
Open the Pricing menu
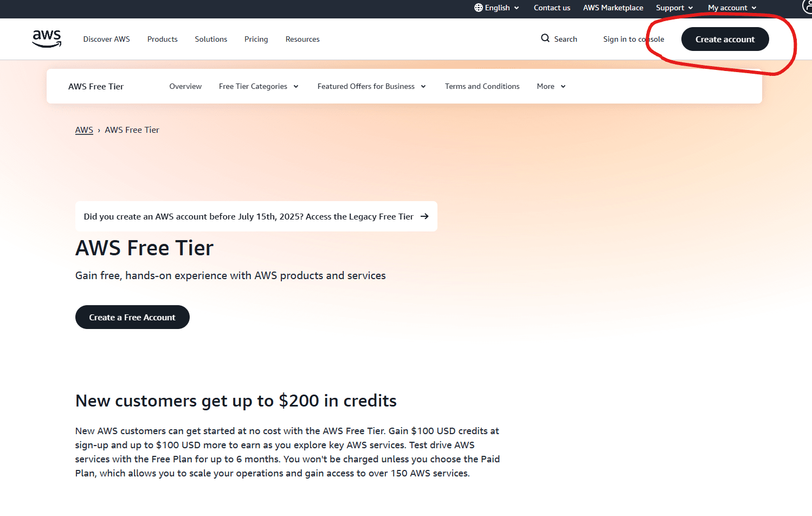click(x=256, y=39)
